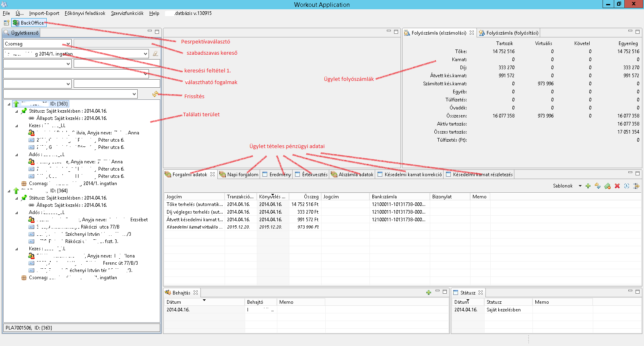The width and height of the screenshot is (644, 346).
Task: Switch to the Napi forgalom tab
Action: [239, 174]
